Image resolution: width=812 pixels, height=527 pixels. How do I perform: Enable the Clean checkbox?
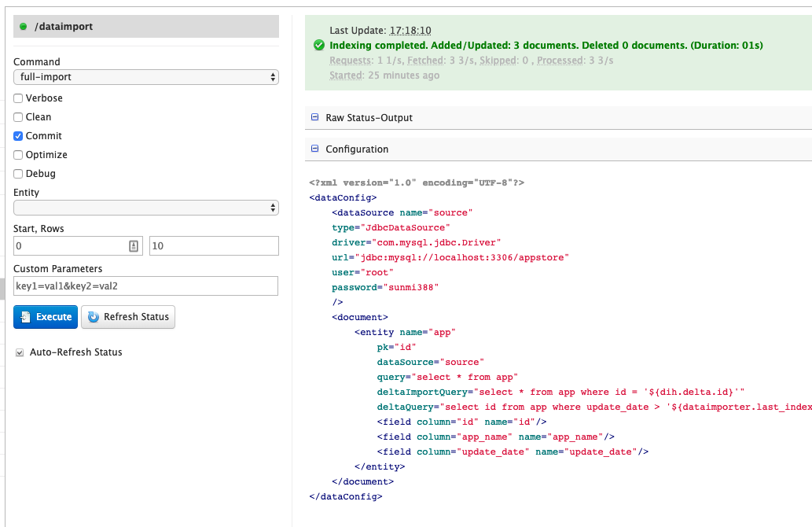point(18,117)
